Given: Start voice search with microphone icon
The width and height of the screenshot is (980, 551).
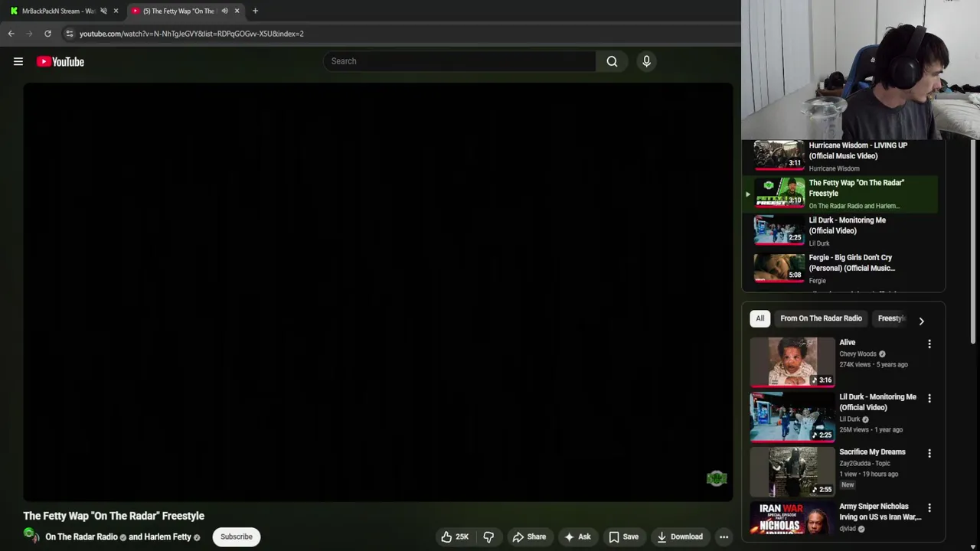Looking at the screenshot, I should coord(646,61).
